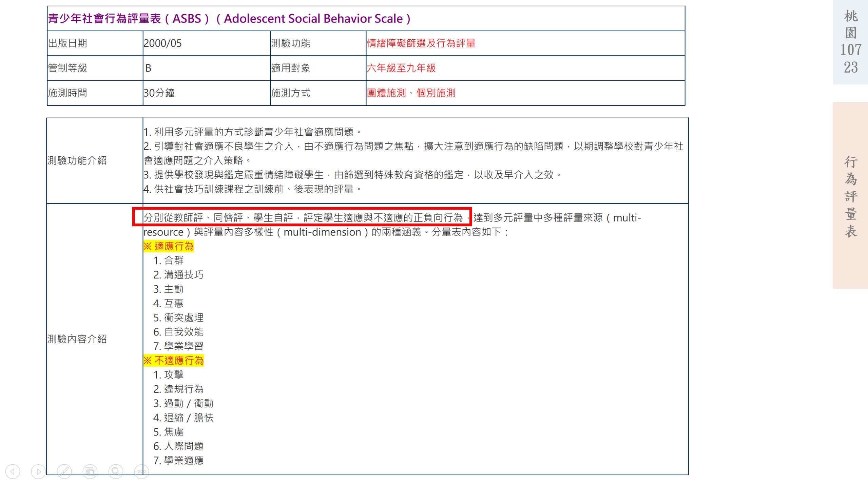
Task: Click list item 衝突處理
Action: [x=183, y=317]
